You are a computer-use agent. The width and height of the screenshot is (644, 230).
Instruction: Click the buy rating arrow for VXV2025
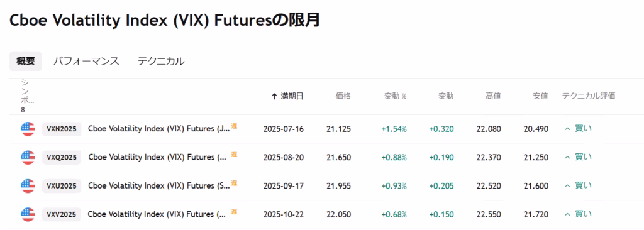[x=568, y=214]
